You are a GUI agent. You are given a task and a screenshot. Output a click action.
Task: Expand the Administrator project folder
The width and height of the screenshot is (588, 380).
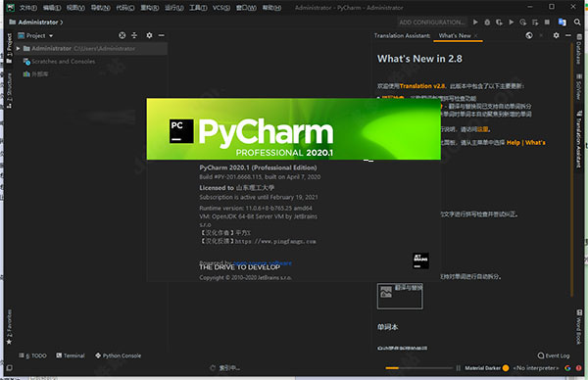18,48
